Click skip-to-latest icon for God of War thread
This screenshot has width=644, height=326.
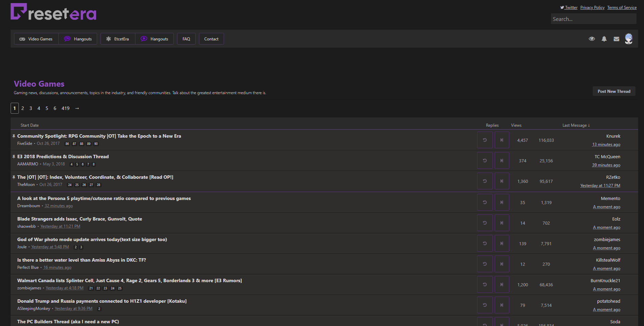click(502, 243)
